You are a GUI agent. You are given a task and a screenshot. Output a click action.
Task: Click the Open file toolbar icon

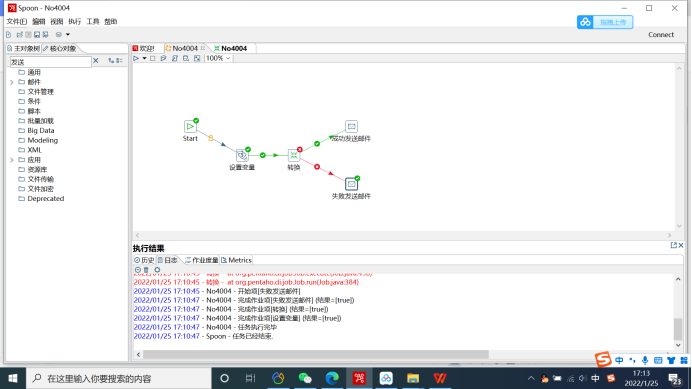[x=19, y=34]
